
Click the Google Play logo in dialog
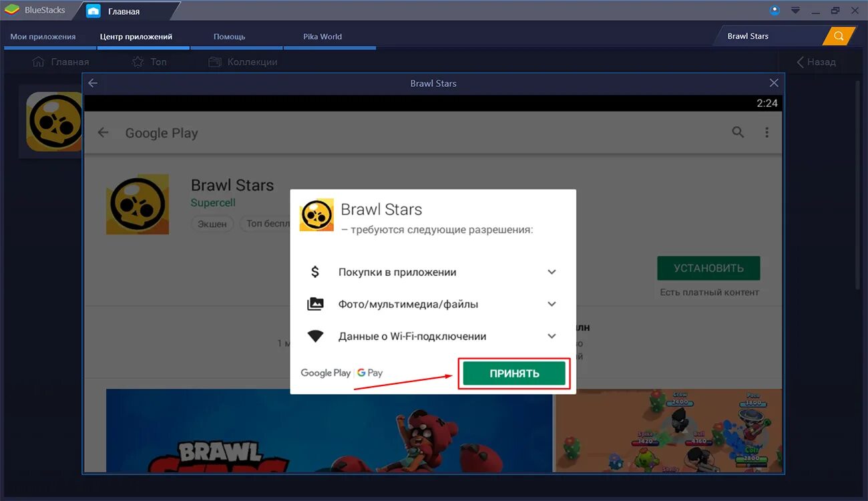pos(325,373)
